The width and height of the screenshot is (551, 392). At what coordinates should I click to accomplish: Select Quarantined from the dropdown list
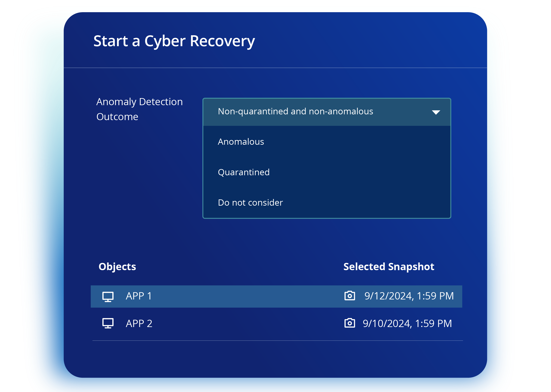click(243, 172)
